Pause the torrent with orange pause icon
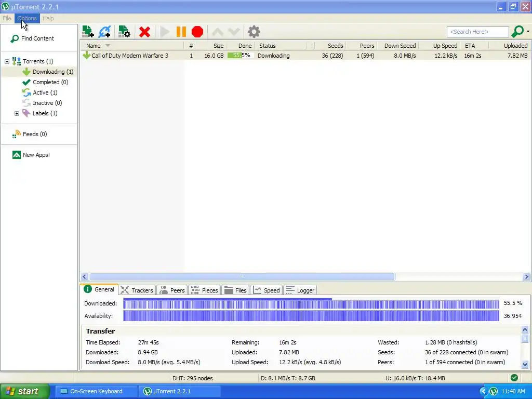532x399 pixels. pos(181,32)
